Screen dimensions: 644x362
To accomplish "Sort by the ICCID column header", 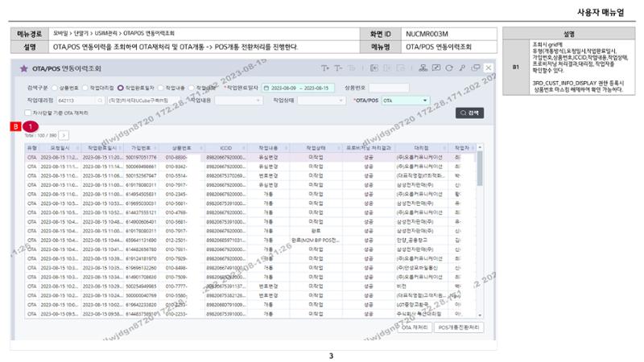I will 226,148.
